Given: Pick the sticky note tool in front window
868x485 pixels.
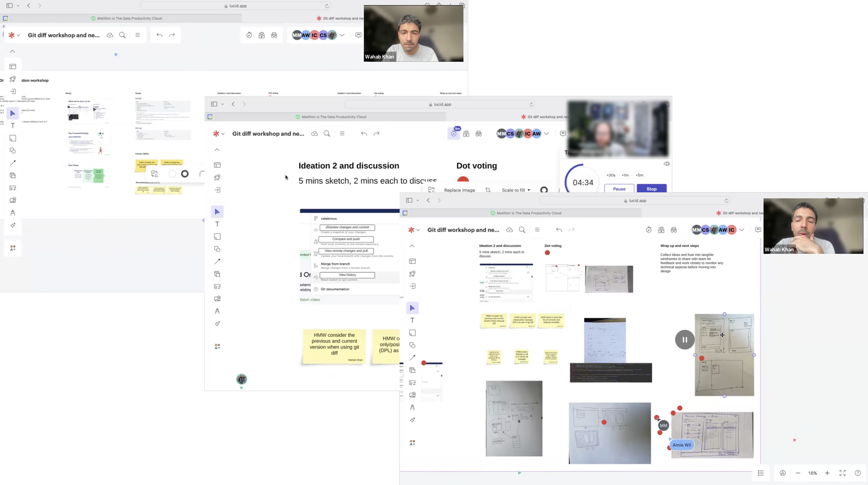Looking at the screenshot, I should tap(412, 333).
